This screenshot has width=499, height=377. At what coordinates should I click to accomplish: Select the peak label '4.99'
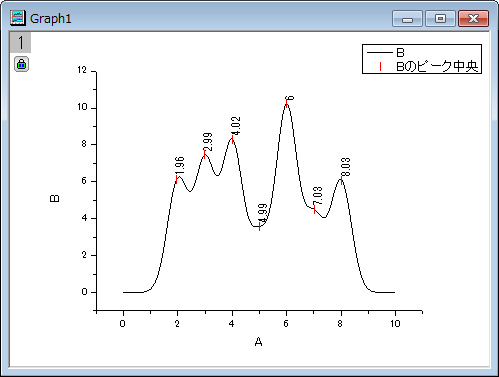click(263, 213)
